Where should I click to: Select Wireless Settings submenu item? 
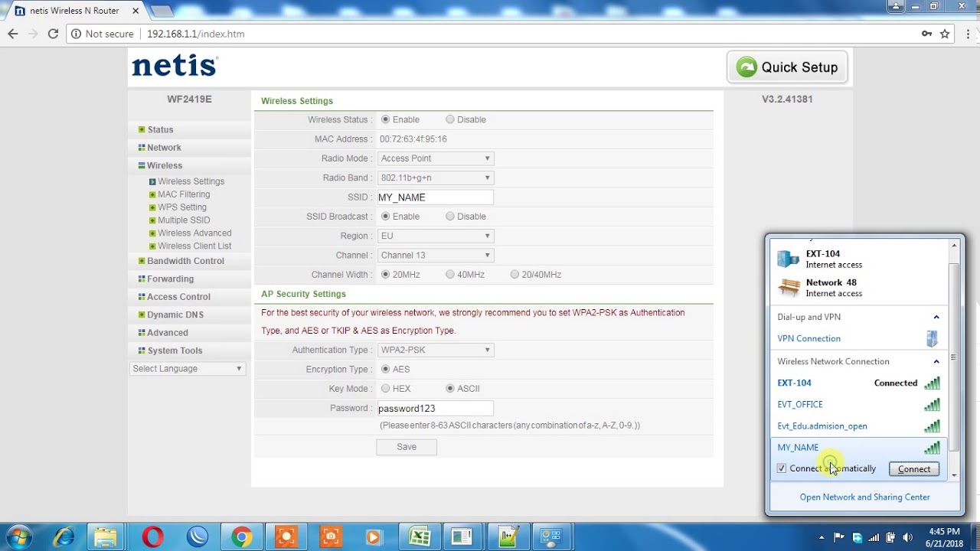(x=191, y=181)
